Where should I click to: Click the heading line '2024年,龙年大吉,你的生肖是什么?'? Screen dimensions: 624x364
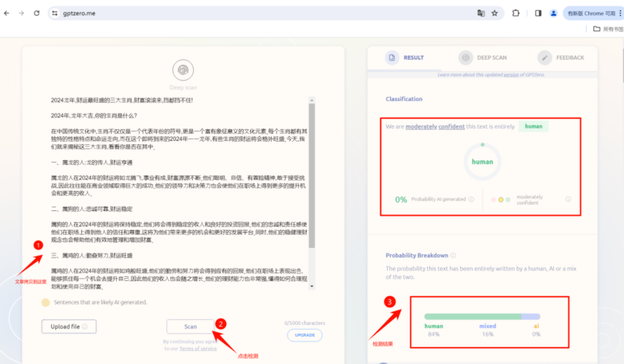click(94, 116)
